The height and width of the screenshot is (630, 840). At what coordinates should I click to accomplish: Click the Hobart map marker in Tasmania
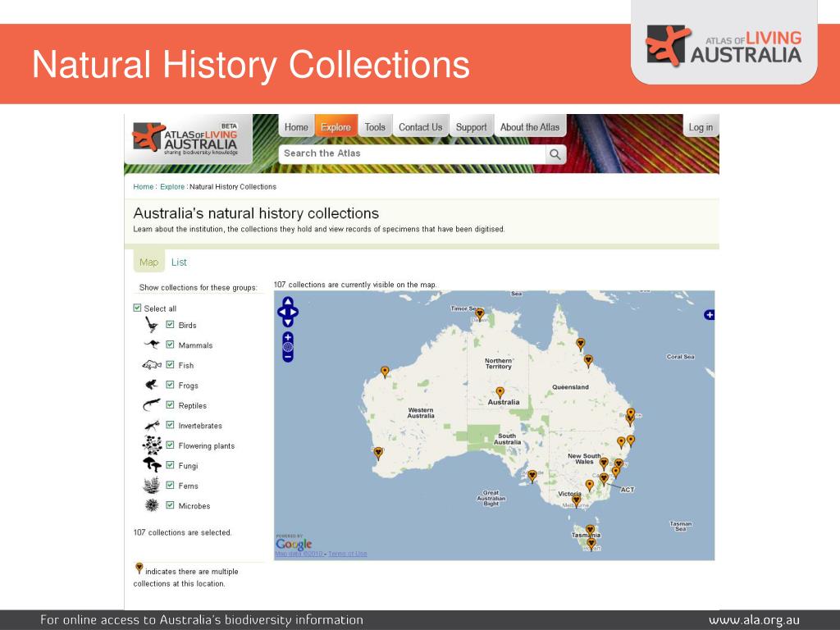(x=591, y=544)
